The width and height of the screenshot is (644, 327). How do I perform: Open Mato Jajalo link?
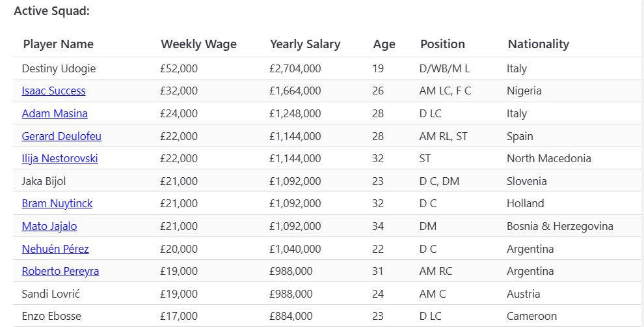click(x=49, y=226)
